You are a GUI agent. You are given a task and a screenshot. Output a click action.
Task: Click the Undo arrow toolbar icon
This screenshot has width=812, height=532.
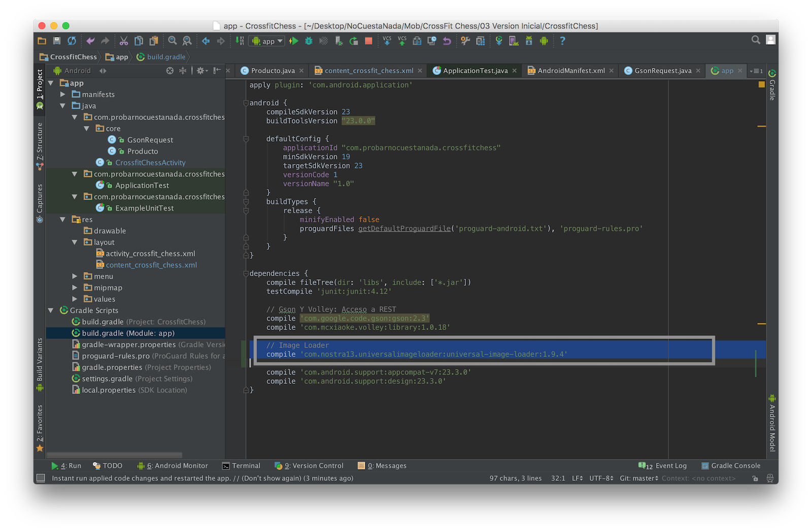[90, 41]
